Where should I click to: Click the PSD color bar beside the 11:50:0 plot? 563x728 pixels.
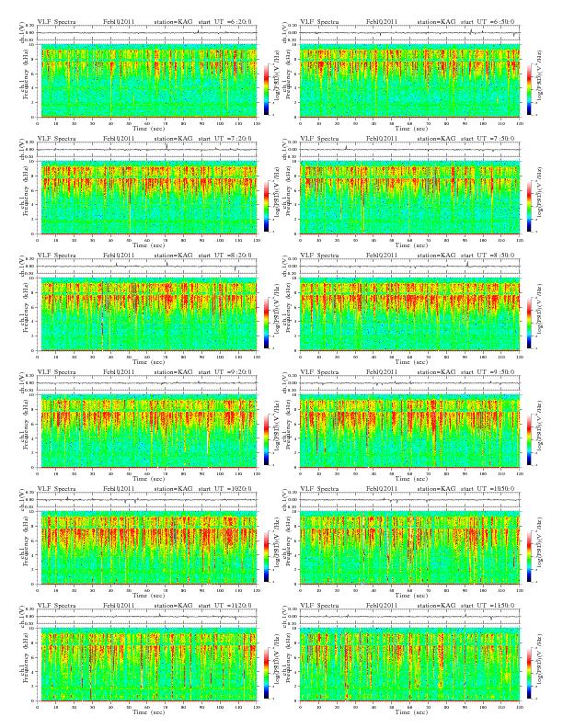pyautogui.click(x=530, y=673)
